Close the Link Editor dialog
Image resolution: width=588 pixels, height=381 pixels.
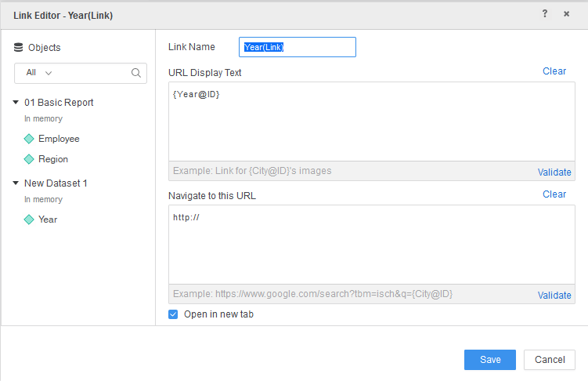click(x=566, y=13)
